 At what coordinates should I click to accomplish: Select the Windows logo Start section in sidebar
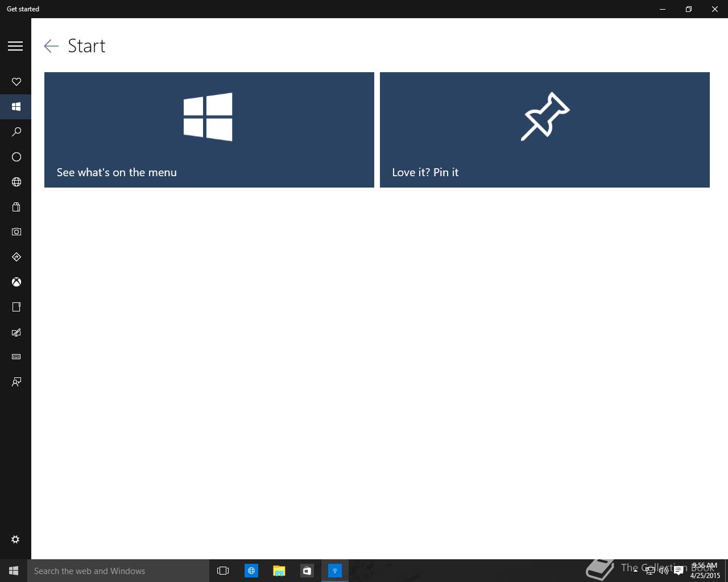(16, 107)
